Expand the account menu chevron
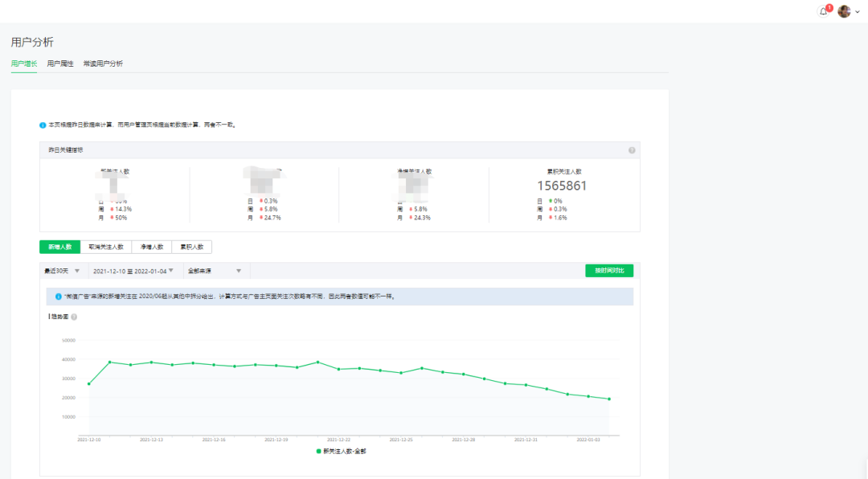This screenshot has width=868, height=479. (x=856, y=12)
